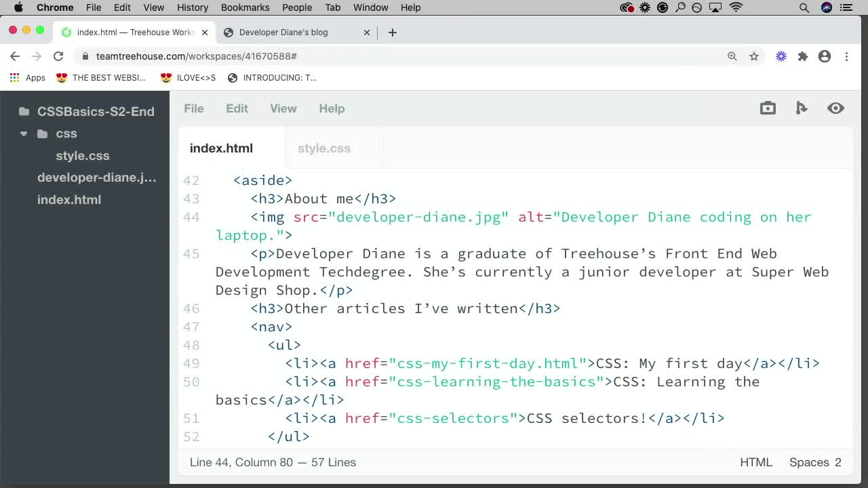The width and height of the screenshot is (868, 488).
Task: Open the css folder icon in the sidebar
Action: click(42, 134)
